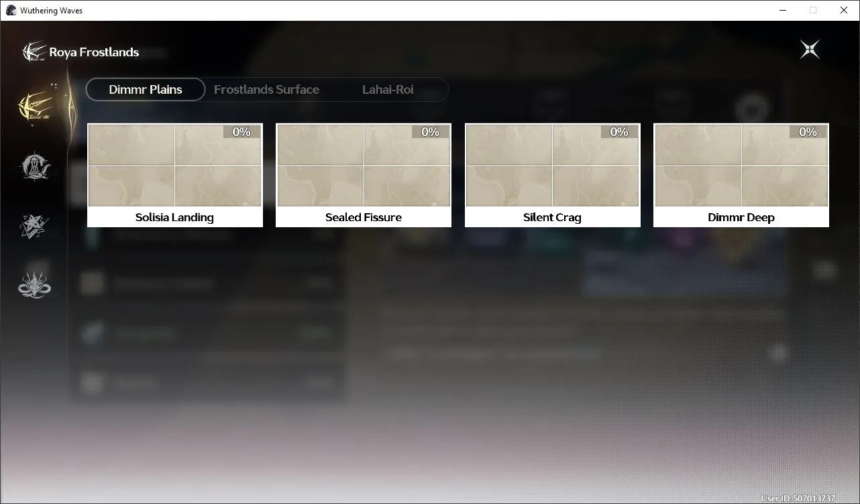Viewport: 860px width, 504px height.
Task: Open the hourglass crescent region emblem in sidebar
Action: pyautogui.click(x=35, y=167)
